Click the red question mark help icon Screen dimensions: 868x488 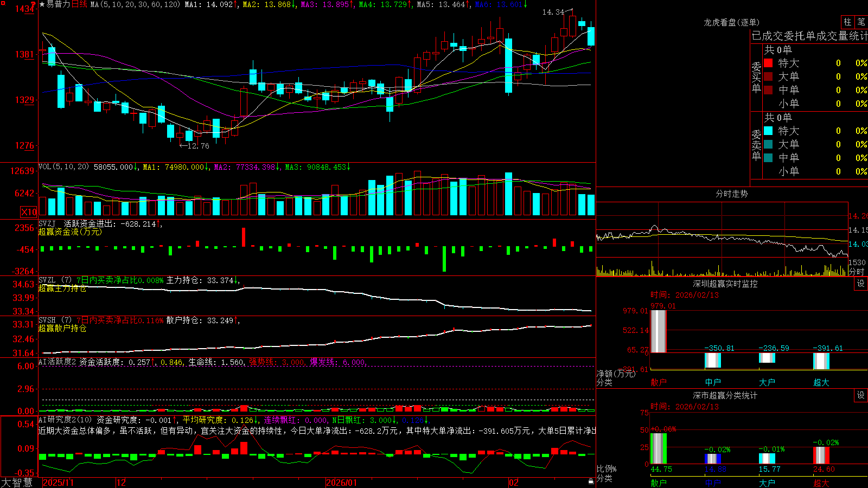click(34, 4)
